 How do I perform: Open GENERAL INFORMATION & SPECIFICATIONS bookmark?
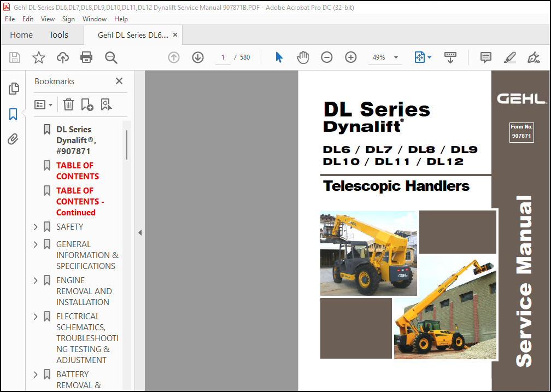(87, 255)
